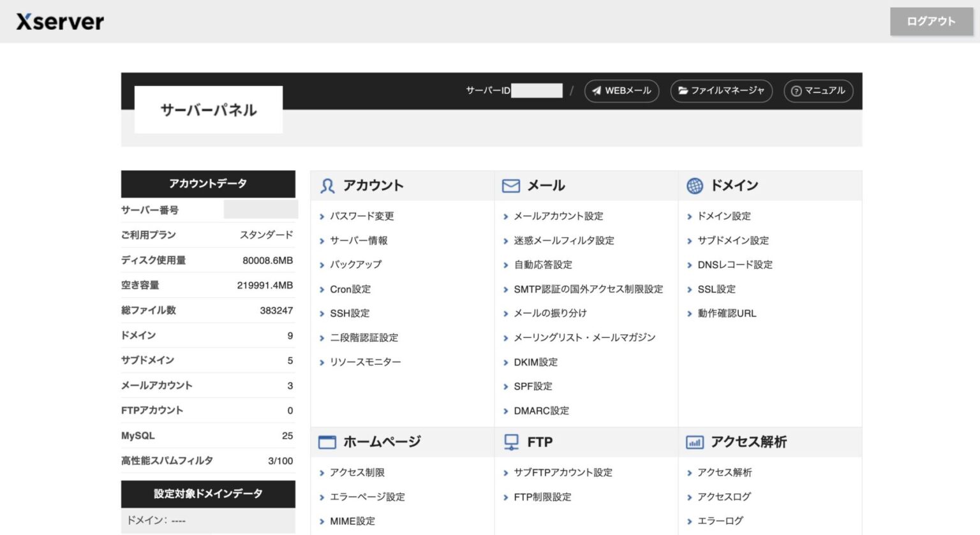Select the サーバーパネル tab

point(208,110)
